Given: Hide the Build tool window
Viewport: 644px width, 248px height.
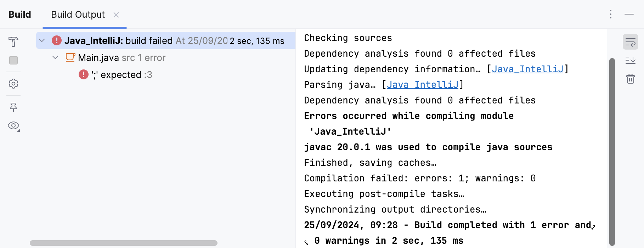Looking at the screenshot, I should (x=629, y=15).
